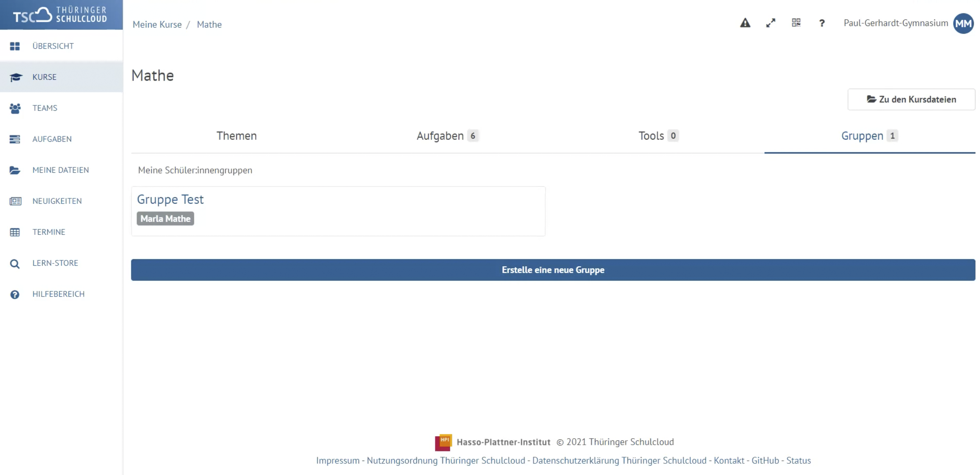
Task: Go to Aufgaben in the sidebar
Action: tap(52, 139)
